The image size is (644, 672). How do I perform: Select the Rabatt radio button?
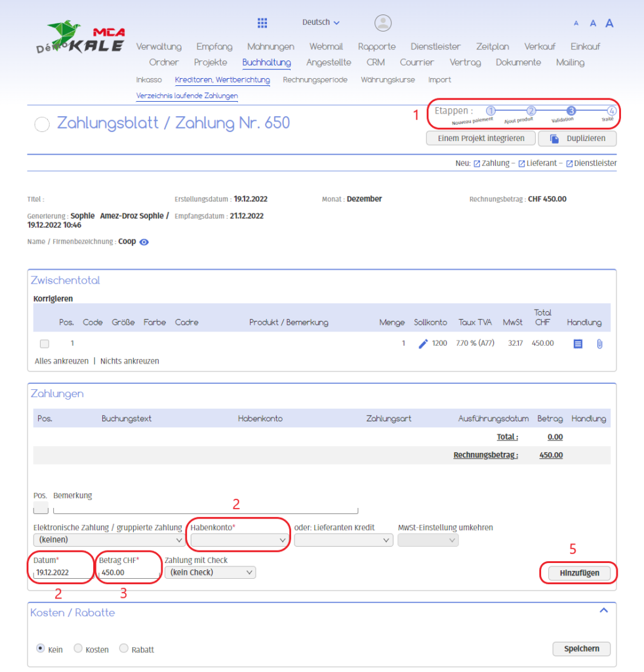coord(123,648)
